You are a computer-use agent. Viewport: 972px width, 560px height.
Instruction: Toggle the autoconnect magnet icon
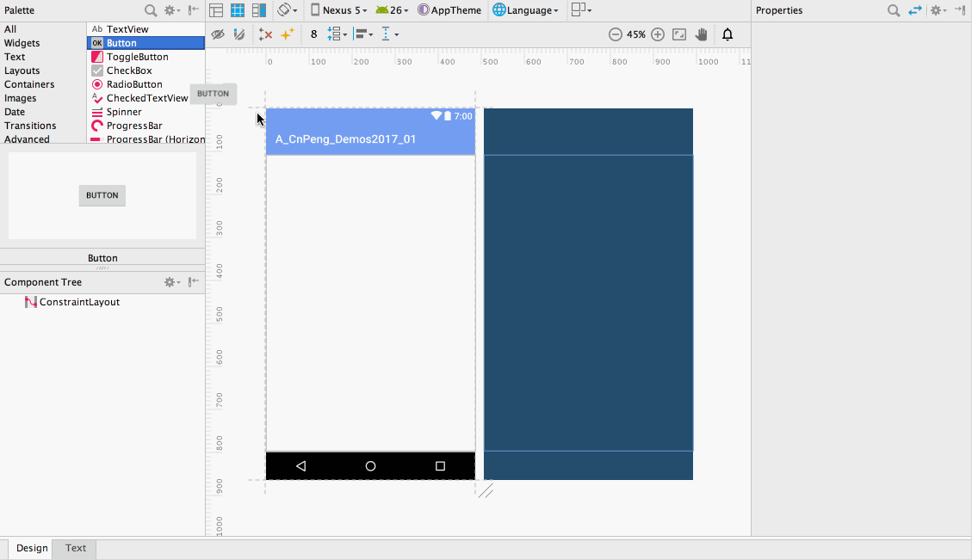coord(239,34)
